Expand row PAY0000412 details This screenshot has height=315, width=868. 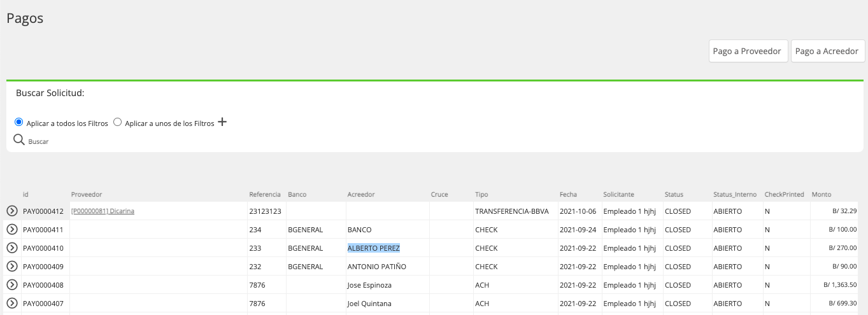click(x=11, y=211)
